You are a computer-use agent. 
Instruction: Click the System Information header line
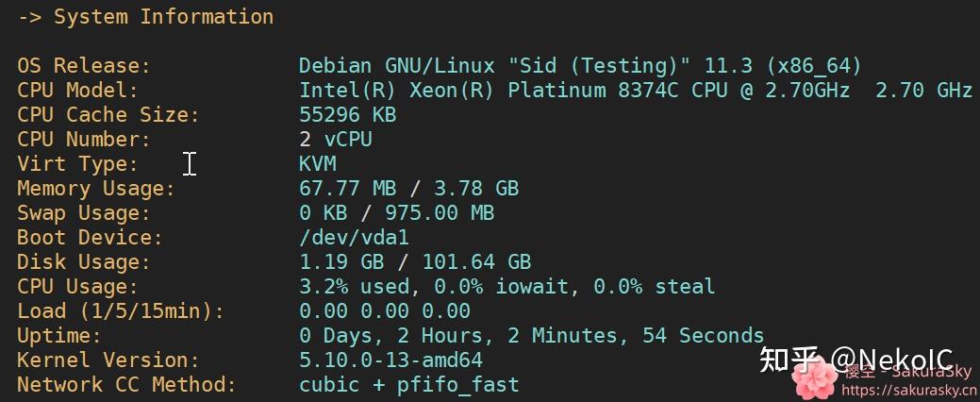tap(146, 17)
